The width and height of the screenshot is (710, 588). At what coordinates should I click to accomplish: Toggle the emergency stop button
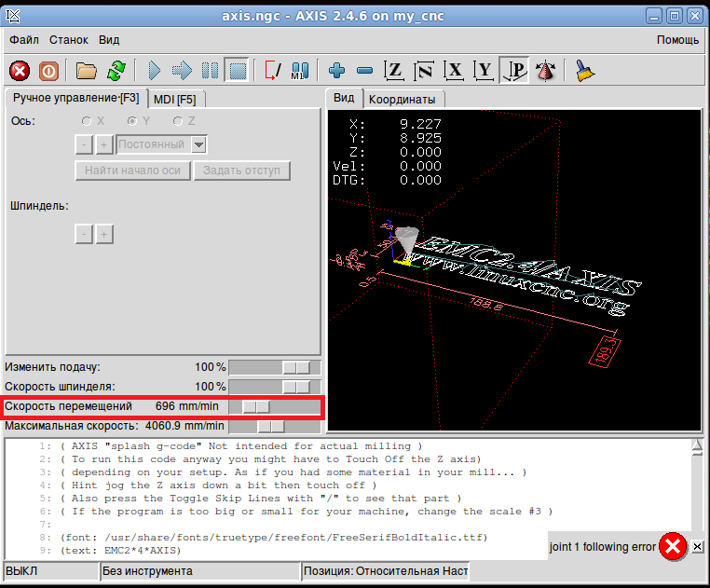20,71
